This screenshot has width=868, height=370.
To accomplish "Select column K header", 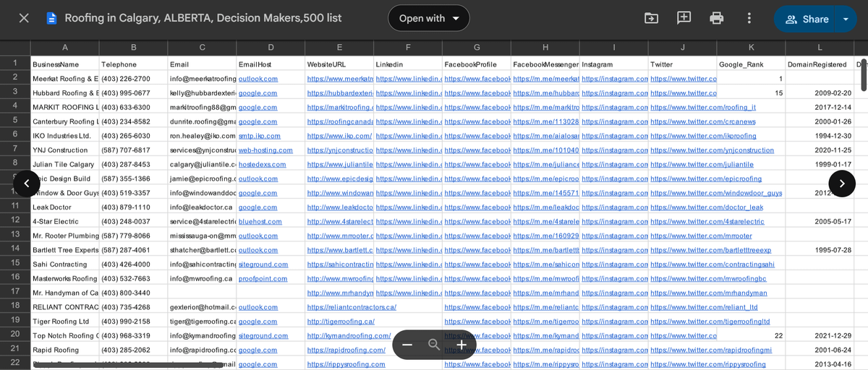I will pos(750,48).
